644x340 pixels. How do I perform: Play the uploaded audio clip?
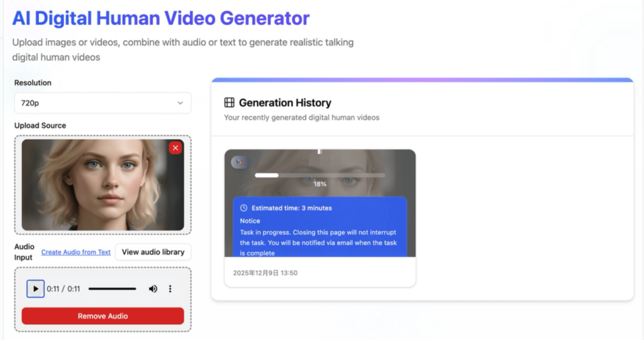[35, 288]
